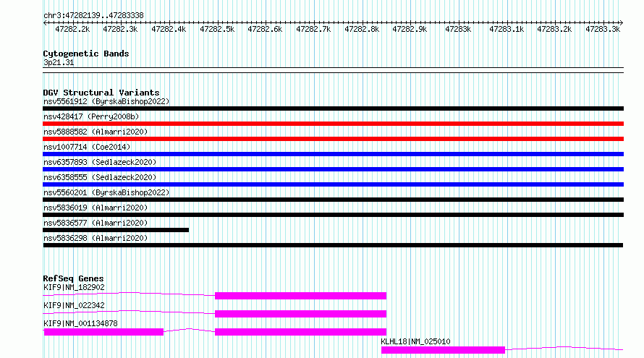644x358 pixels.
Task: Select the 3p21.31 band label
Action: (x=59, y=63)
